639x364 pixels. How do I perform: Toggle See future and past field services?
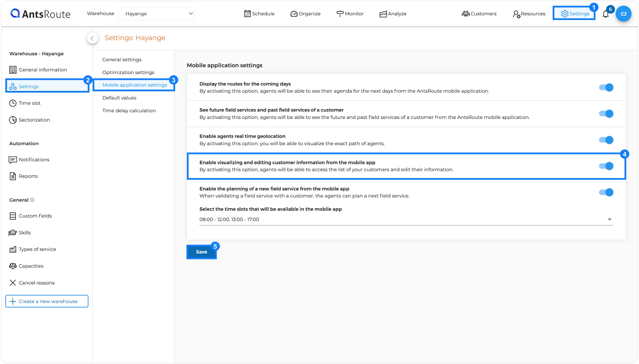pyautogui.click(x=606, y=114)
